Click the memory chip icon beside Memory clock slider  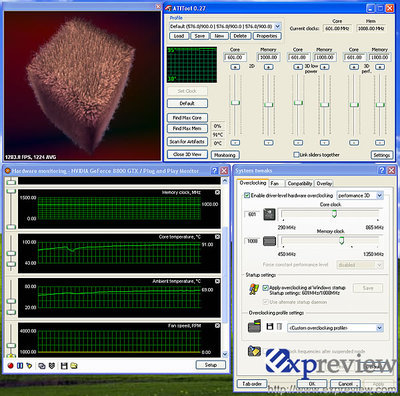coord(269,241)
